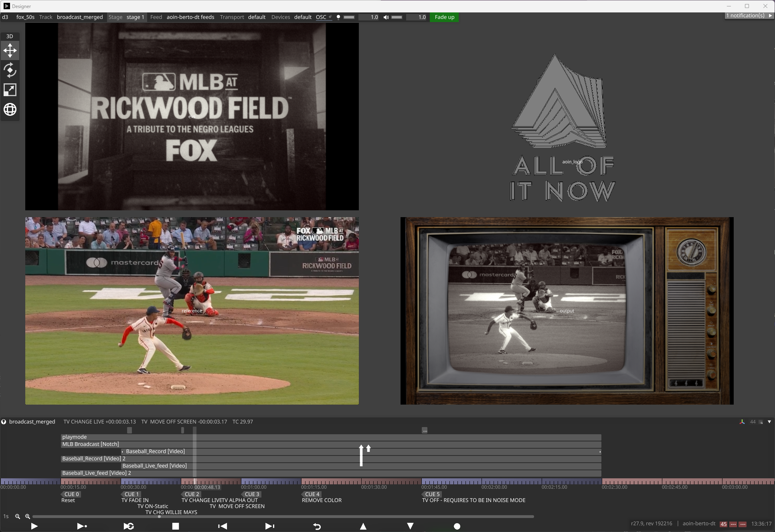Select the output TV preview screen
This screenshot has width=775, height=532.
[567, 311]
